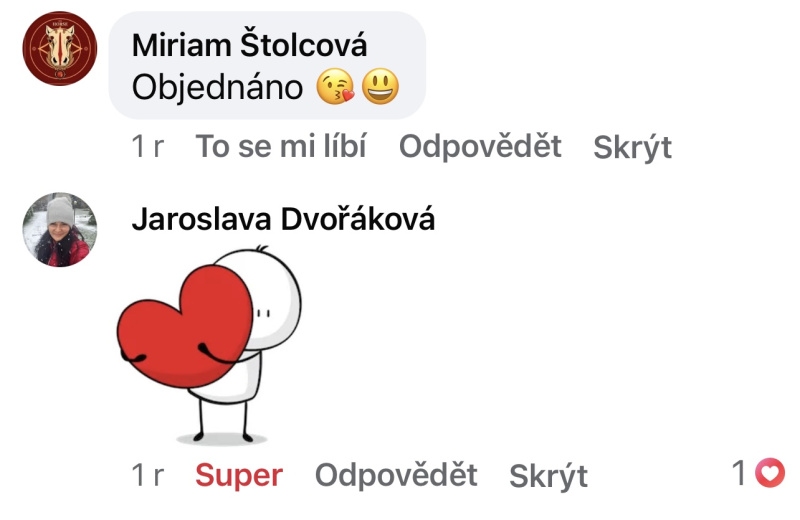This screenshot has width=800, height=520.
Task: Reply to Jaroslava's sticker comment via Odpovědět
Action: [396, 476]
